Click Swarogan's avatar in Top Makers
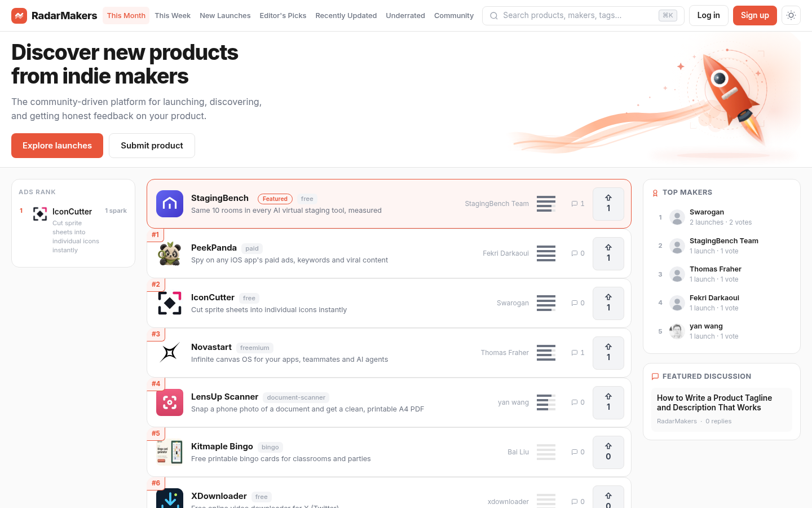This screenshot has height=508, width=812. (x=677, y=217)
